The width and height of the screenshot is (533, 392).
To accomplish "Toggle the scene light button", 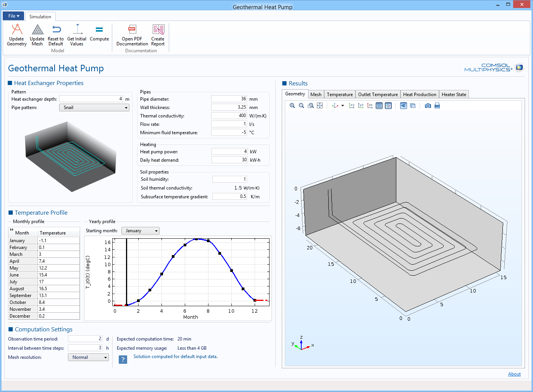I will (404, 106).
